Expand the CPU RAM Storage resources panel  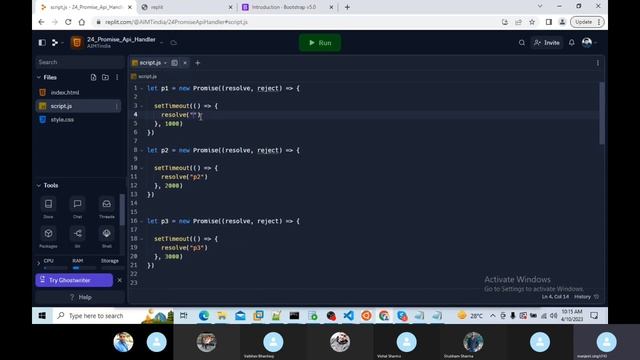[x=39, y=263]
